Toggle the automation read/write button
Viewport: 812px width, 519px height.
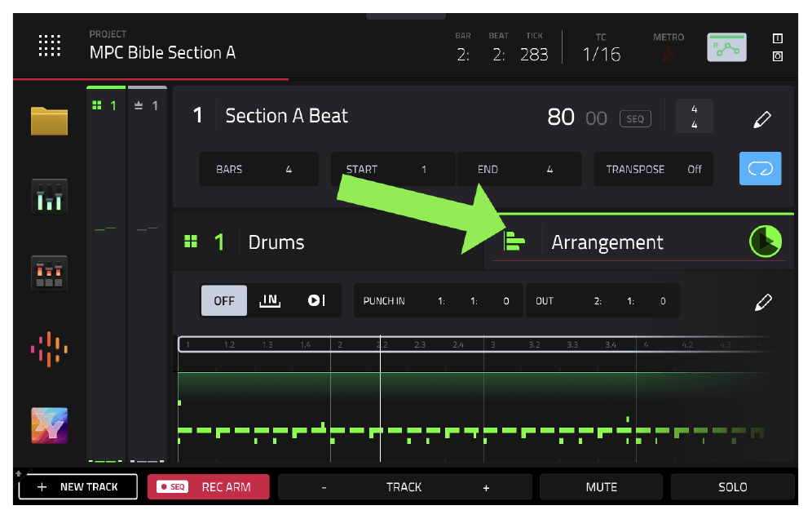click(727, 47)
